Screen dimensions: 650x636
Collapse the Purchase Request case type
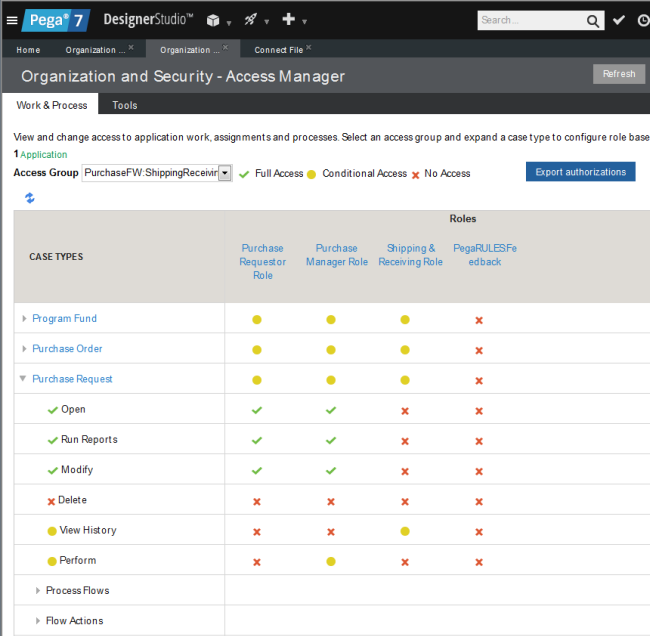click(x=24, y=379)
